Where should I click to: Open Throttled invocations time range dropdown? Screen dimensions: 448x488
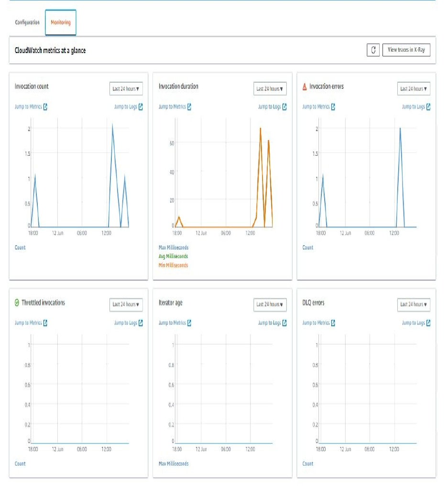(x=126, y=304)
